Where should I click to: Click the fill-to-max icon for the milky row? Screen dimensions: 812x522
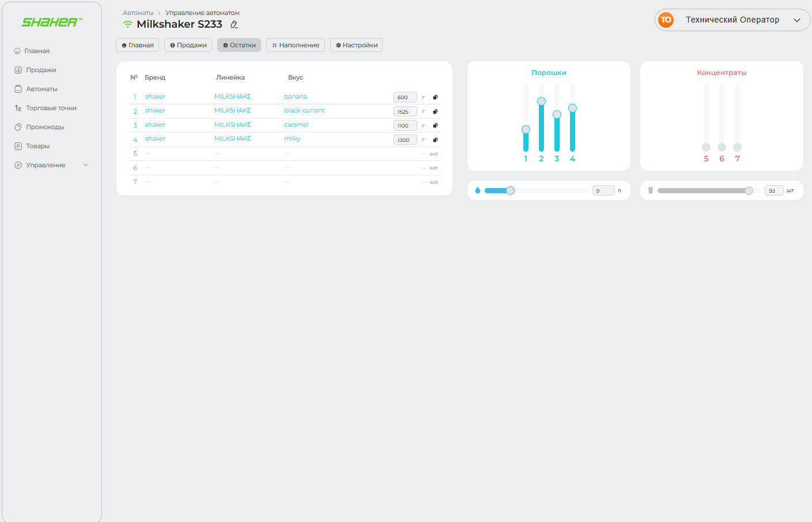click(435, 140)
